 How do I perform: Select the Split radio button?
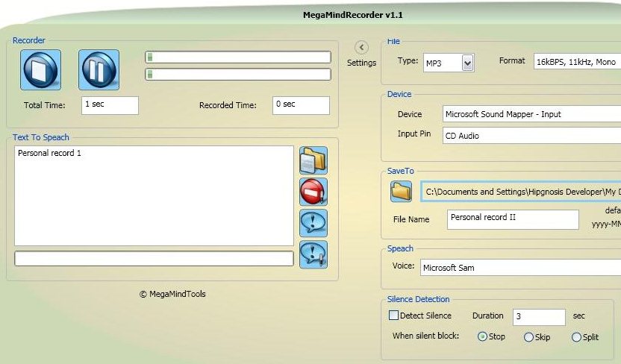pos(576,337)
